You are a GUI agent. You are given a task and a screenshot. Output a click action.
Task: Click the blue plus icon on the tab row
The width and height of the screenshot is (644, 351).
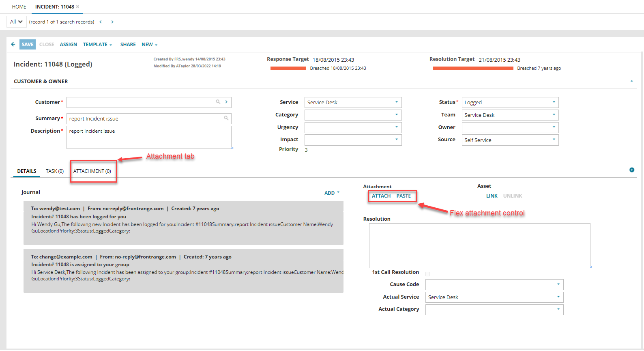coord(631,170)
